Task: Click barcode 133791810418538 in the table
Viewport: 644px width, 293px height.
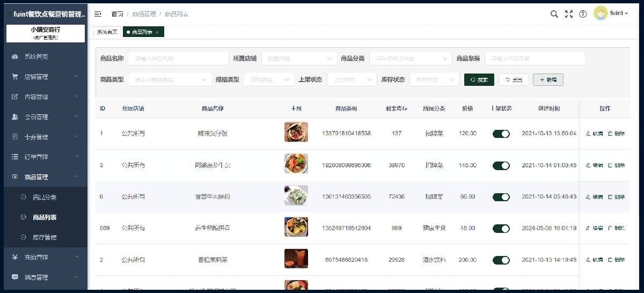Action: [x=346, y=133]
